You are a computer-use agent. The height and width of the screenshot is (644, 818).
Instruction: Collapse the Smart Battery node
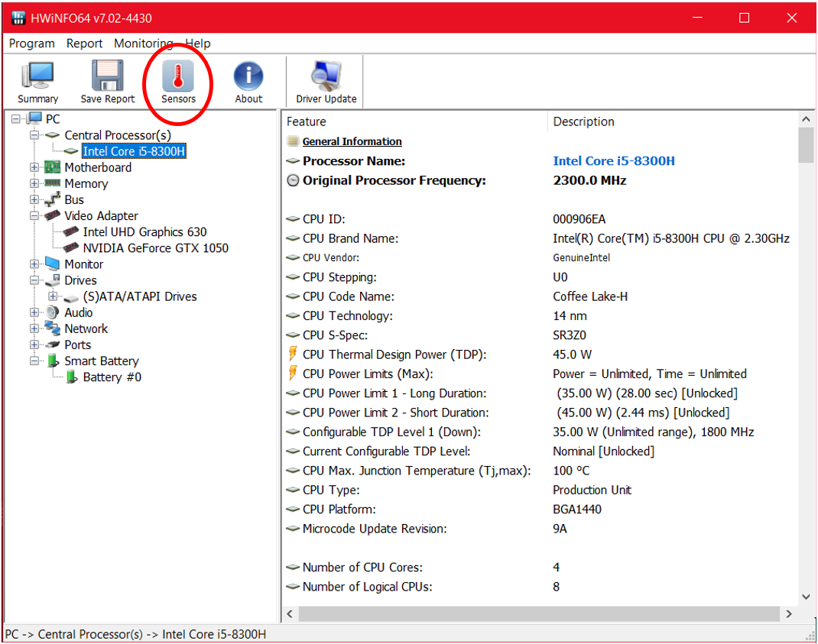(34, 361)
